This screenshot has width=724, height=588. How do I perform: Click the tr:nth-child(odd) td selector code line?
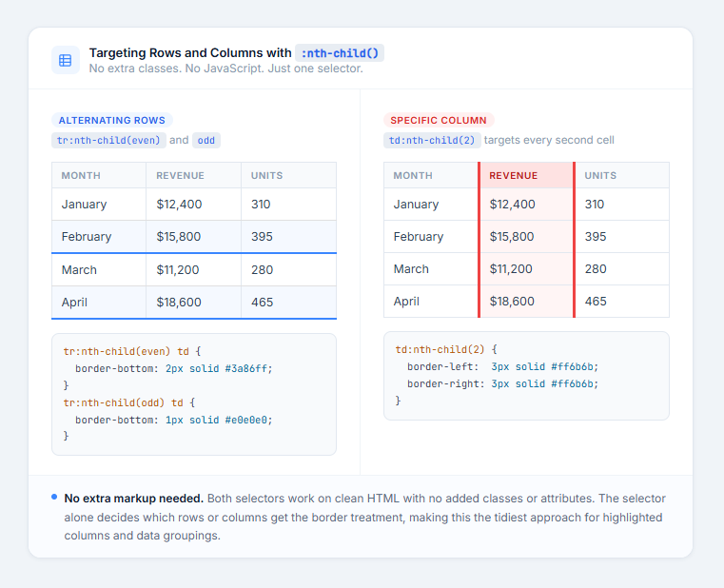[129, 402]
